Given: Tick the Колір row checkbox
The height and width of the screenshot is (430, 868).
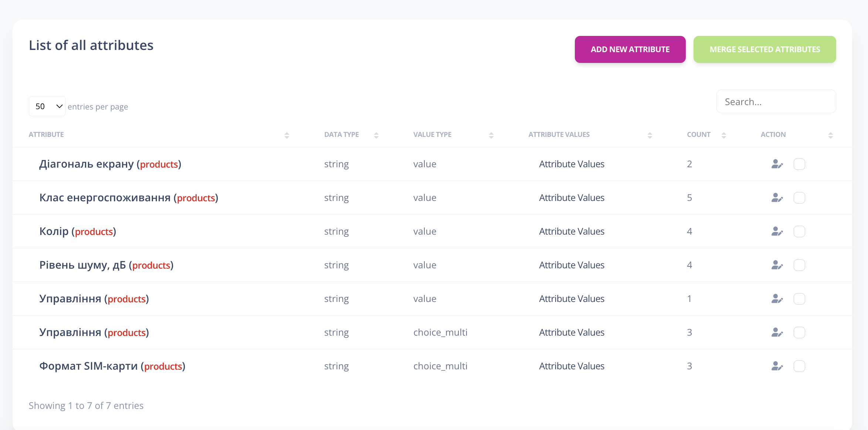Looking at the screenshot, I should 799,231.
